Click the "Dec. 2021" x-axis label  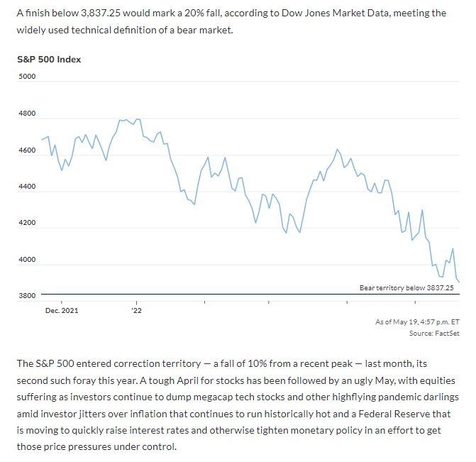[62, 310]
